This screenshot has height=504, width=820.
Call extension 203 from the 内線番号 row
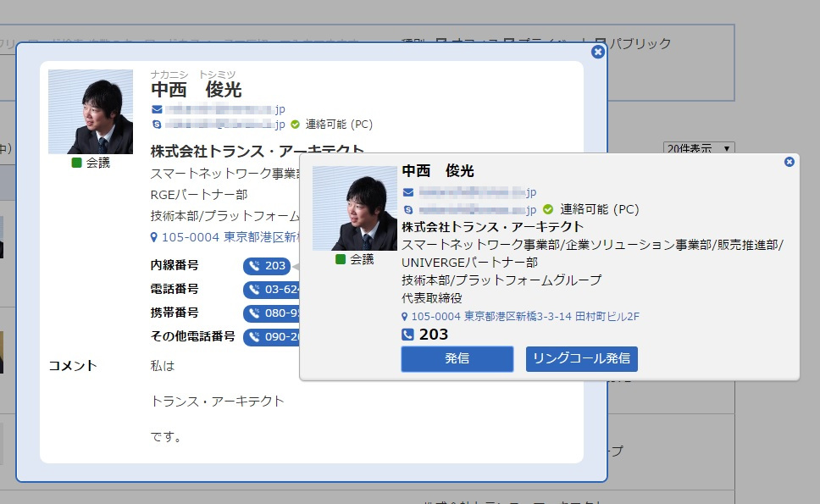point(267,266)
